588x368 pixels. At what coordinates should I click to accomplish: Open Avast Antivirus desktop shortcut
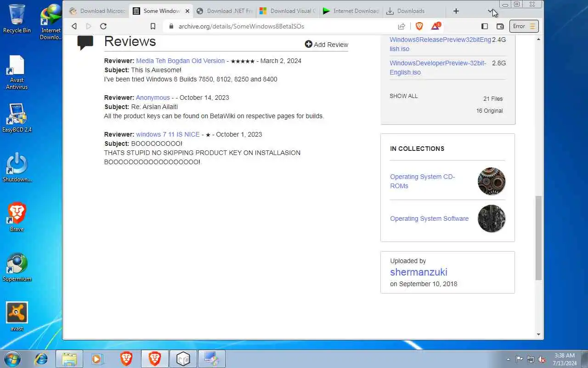click(x=17, y=72)
